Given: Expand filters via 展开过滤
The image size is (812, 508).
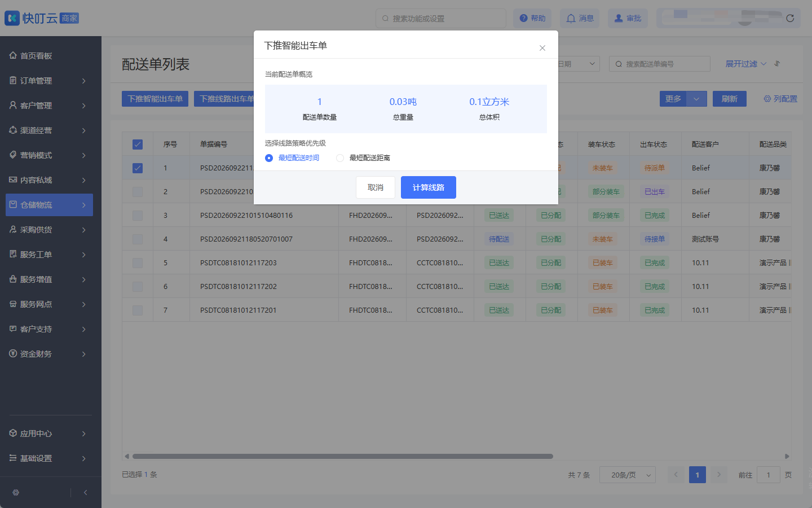Looking at the screenshot, I should click(745, 64).
